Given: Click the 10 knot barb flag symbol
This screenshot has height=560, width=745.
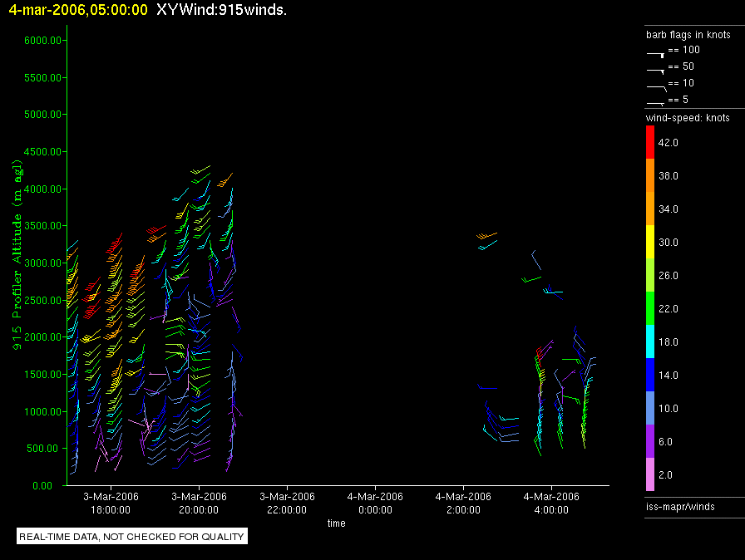Looking at the screenshot, I should pos(656,86).
